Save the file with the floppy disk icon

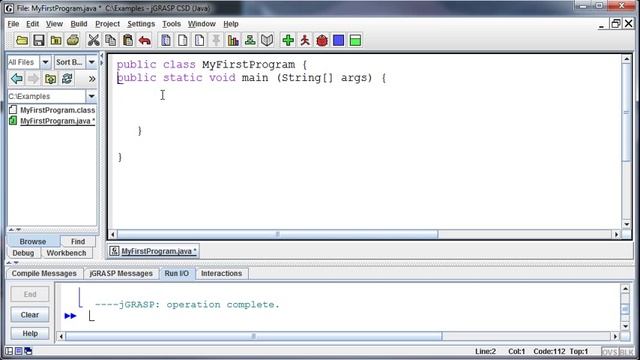coord(39,40)
